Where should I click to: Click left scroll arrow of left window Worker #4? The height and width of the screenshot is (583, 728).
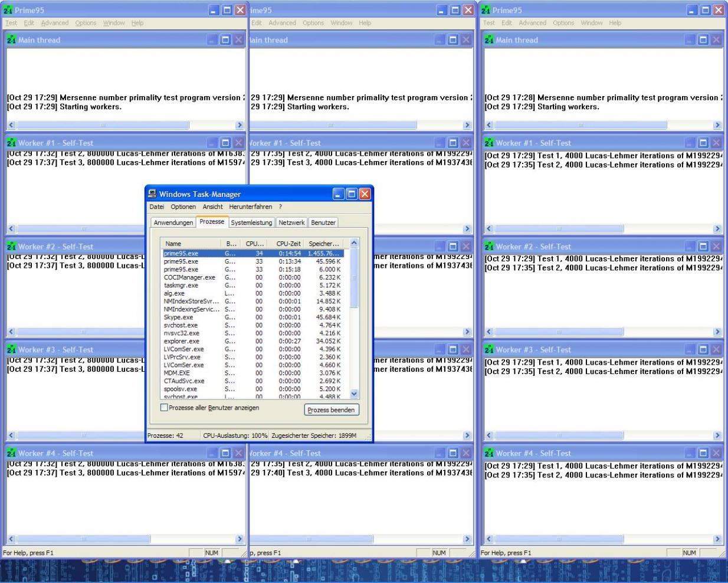(11, 539)
